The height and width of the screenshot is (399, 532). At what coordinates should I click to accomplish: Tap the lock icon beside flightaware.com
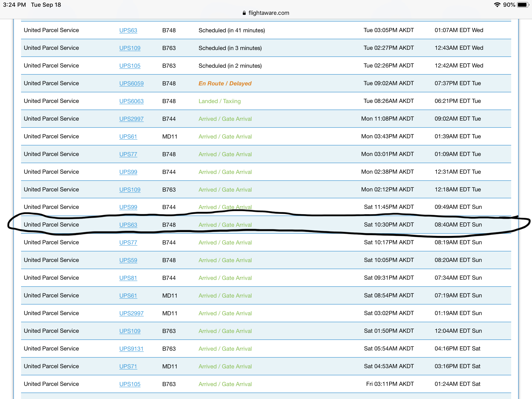point(244,13)
